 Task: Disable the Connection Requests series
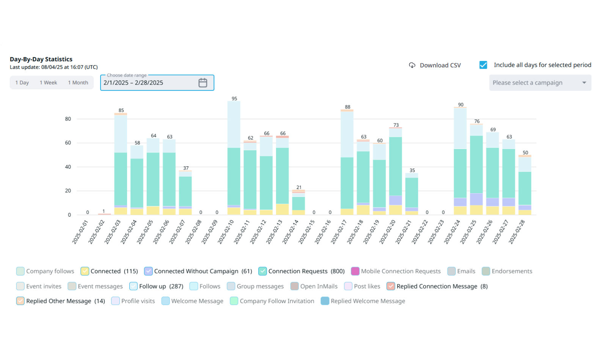coord(262,271)
